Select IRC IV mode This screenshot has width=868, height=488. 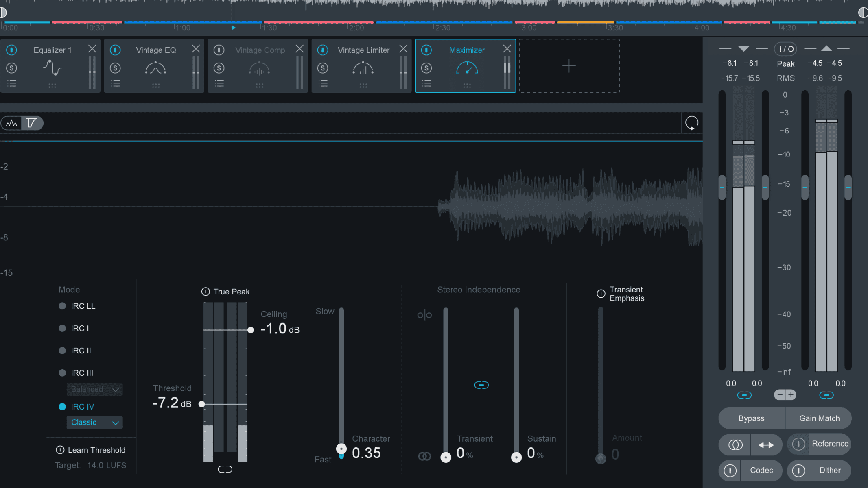(x=77, y=407)
